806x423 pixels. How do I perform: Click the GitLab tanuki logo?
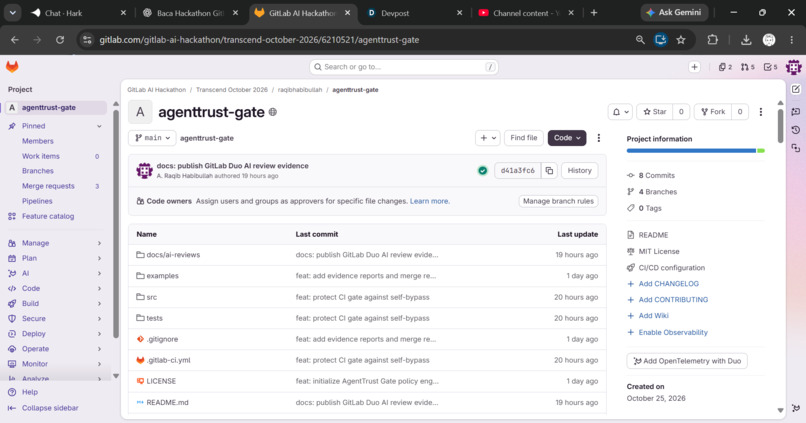tap(12, 66)
